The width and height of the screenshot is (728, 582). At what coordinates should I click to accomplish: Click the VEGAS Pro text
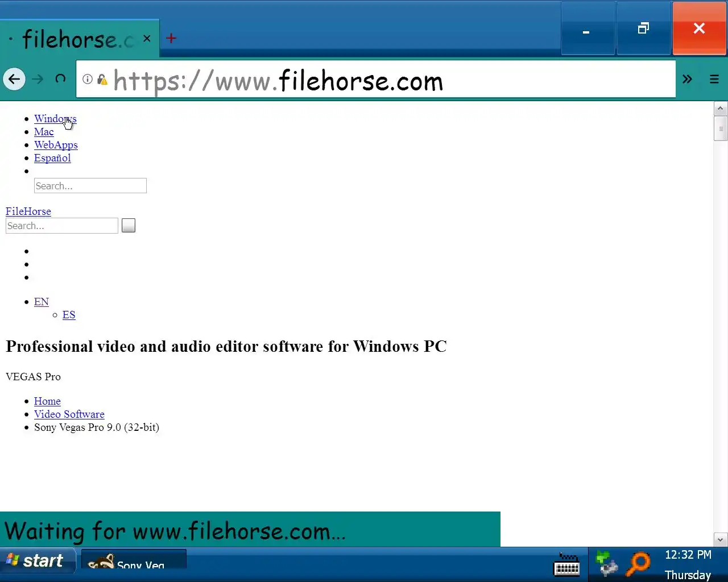[x=33, y=376]
